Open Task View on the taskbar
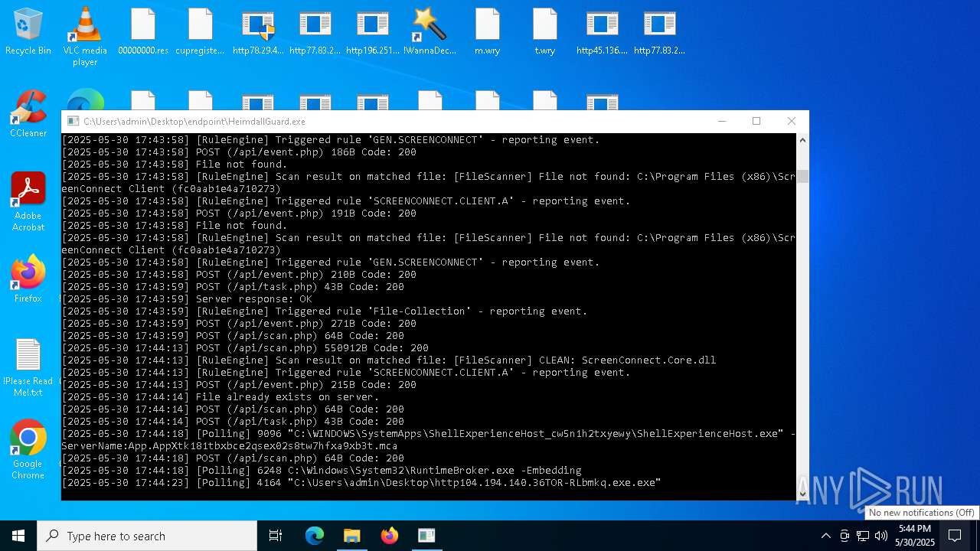This screenshot has width=980, height=551. (x=276, y=536)
